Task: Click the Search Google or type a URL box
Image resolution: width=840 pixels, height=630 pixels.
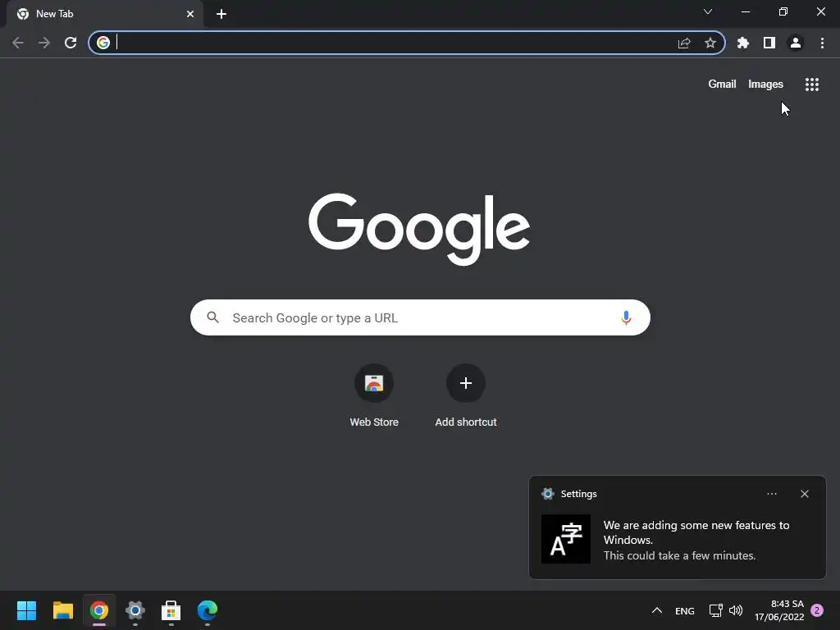Action: pos(421,317)
